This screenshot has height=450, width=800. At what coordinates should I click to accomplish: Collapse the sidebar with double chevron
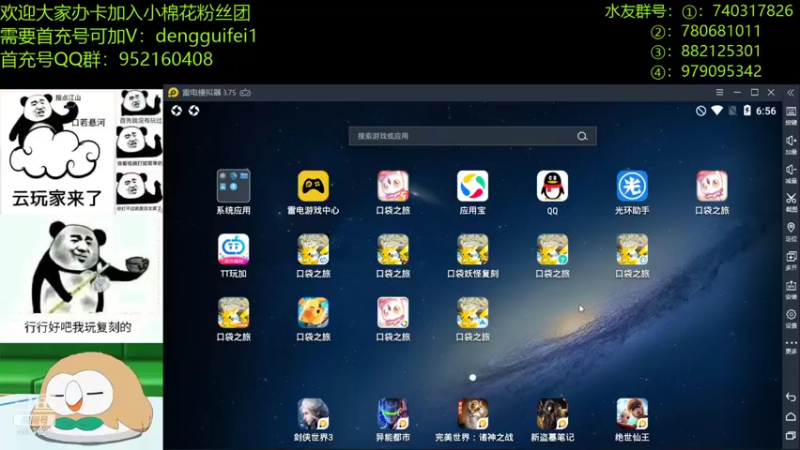click(790, 92)
